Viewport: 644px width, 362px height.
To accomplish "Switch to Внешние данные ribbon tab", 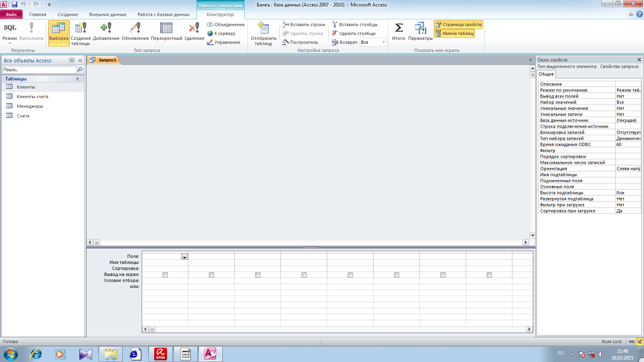I will [x=108, y=14].
